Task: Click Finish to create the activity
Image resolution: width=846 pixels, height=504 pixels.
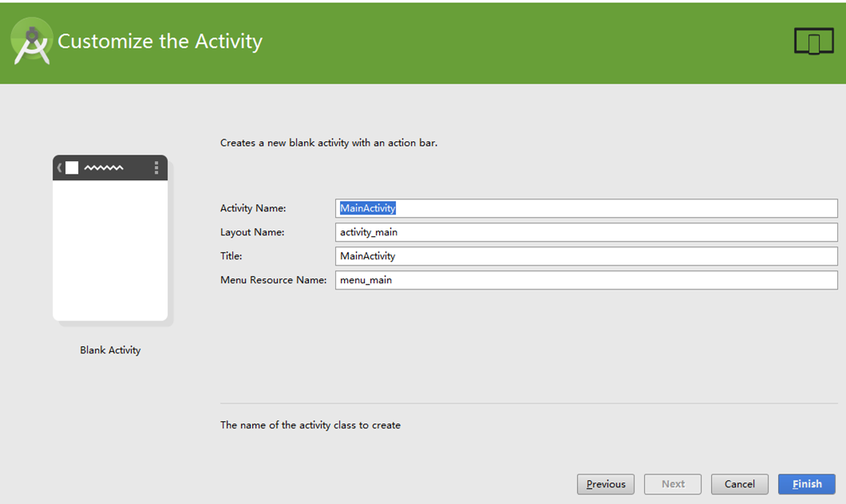Action: pyautogui.click(x=806, y=484)
